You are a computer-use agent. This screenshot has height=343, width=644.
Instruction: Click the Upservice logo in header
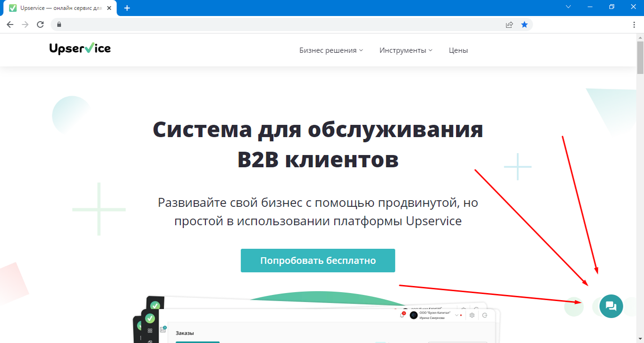tap(80, 48)
